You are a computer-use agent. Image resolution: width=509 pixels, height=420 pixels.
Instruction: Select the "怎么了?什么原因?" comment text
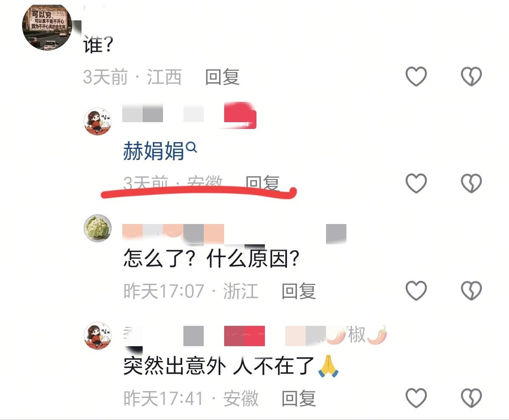tap(211, 258)
